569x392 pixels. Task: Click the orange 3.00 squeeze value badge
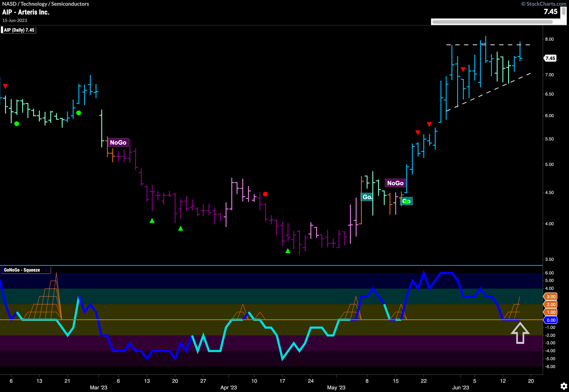click(551, 296)
